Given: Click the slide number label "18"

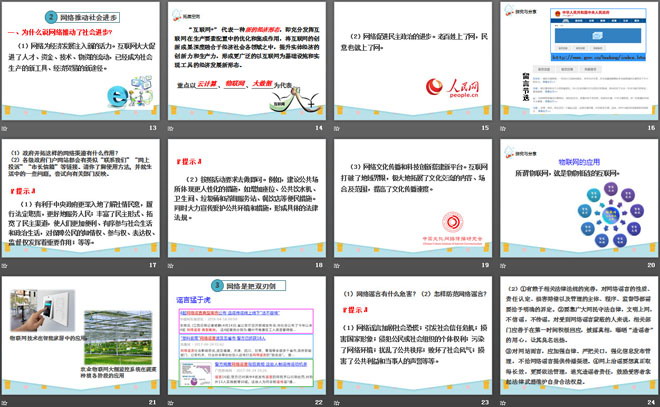Looking at the screenshot, I should tap(319, 265).
